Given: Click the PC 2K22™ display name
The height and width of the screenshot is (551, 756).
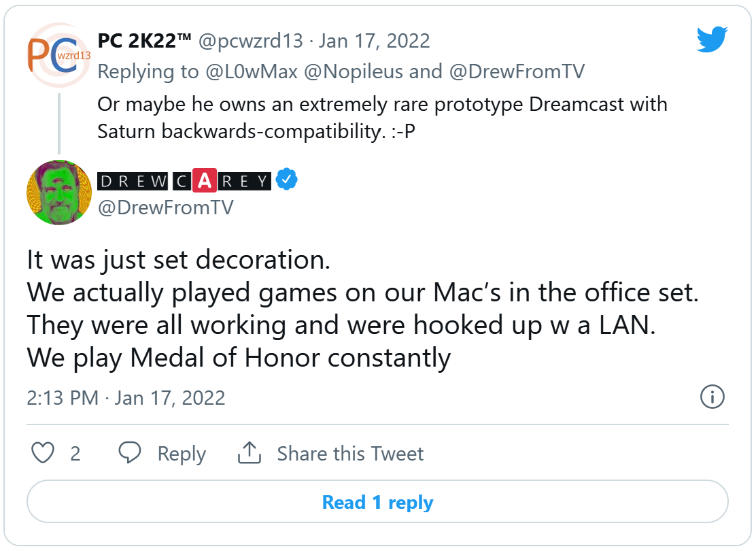Looking at the screenshot, I should tap(145, 41).
